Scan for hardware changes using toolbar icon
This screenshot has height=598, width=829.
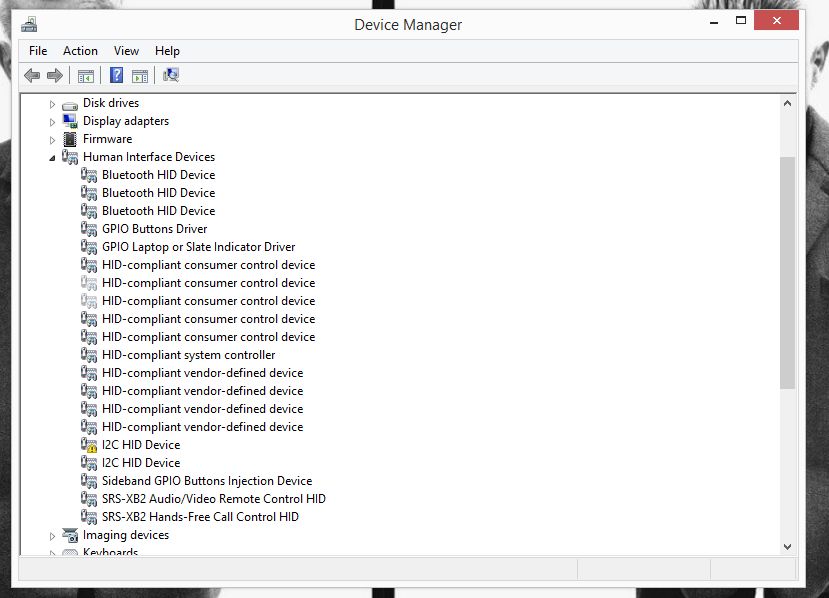coord(171,75)
